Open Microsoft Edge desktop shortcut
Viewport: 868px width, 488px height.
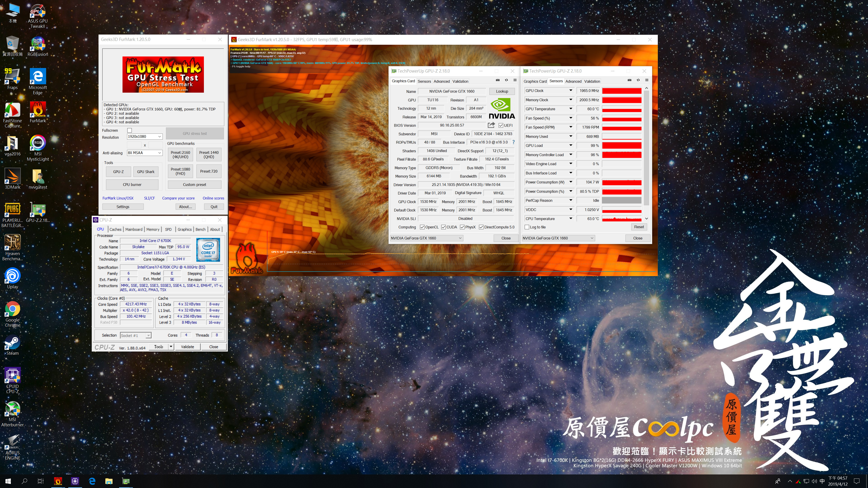(38, 82)
